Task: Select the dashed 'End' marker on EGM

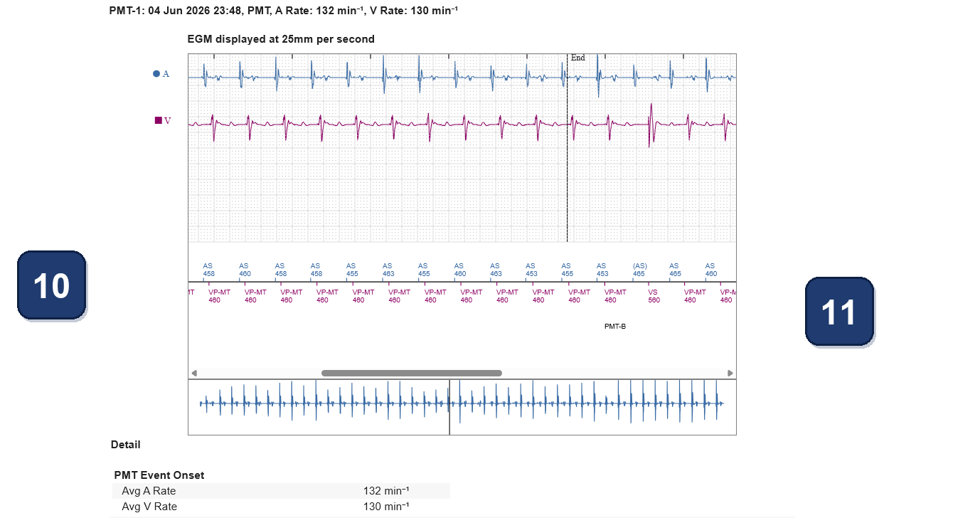Action: click(567, 148)
